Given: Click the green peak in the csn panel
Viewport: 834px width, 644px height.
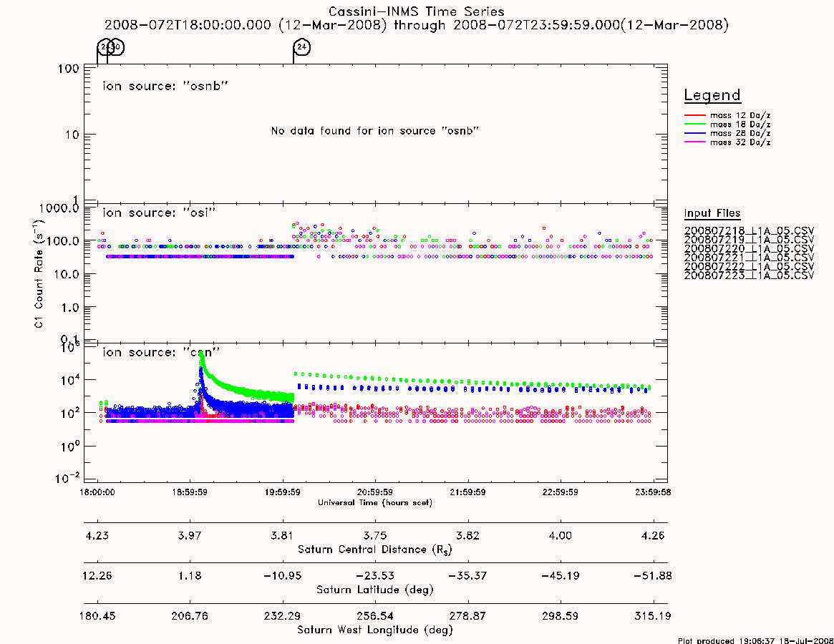Looking at the screenshot, I should point(202,356).
